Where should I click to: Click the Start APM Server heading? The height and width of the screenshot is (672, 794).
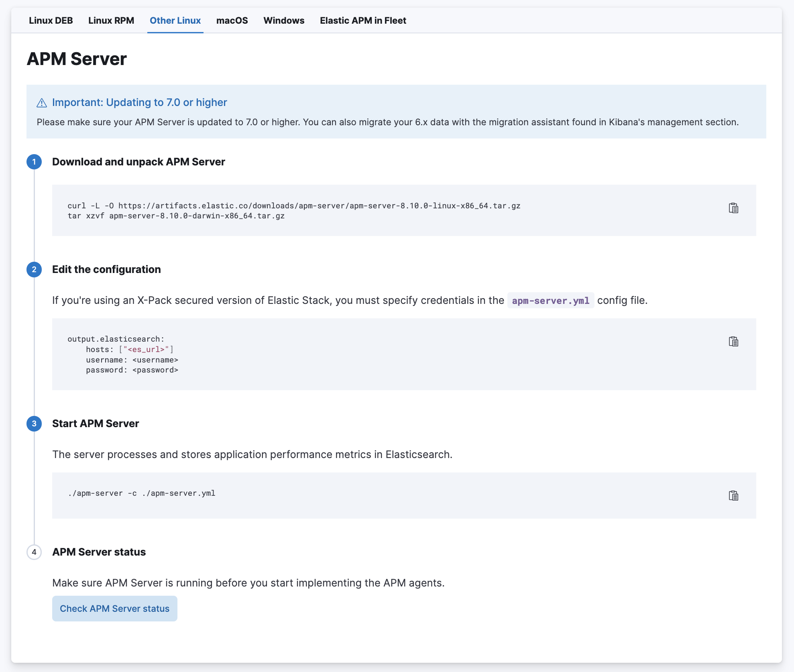click(96, 424)
